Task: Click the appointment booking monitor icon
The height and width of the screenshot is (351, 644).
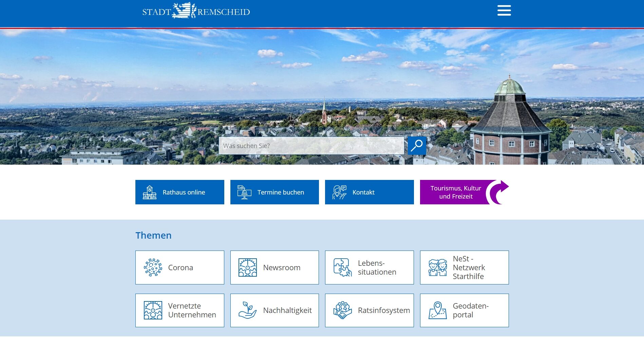Action: 244,192
